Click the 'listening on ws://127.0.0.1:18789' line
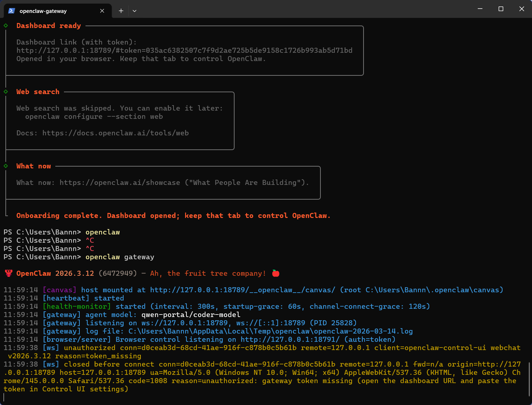The image size is (532, 405). coord(180,323)
